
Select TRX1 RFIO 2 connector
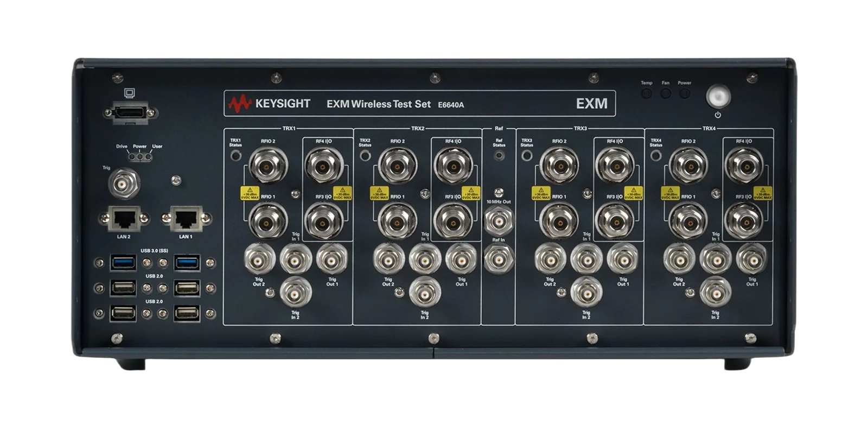(x=267, y=166)
